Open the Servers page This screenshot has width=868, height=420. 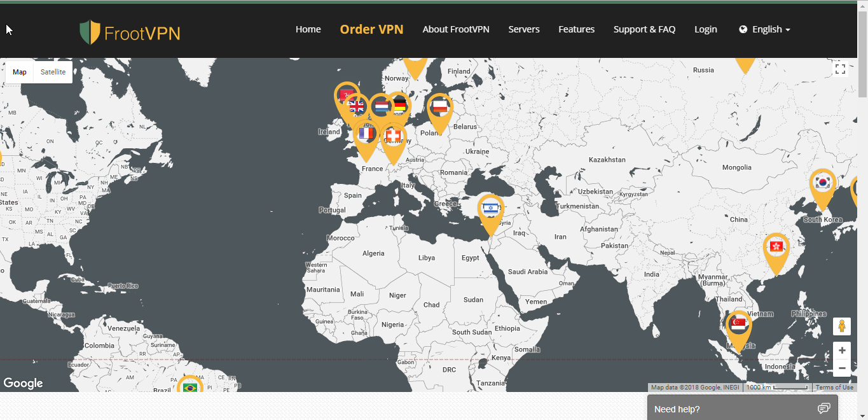pyautogui.click(x=524, y=29)
